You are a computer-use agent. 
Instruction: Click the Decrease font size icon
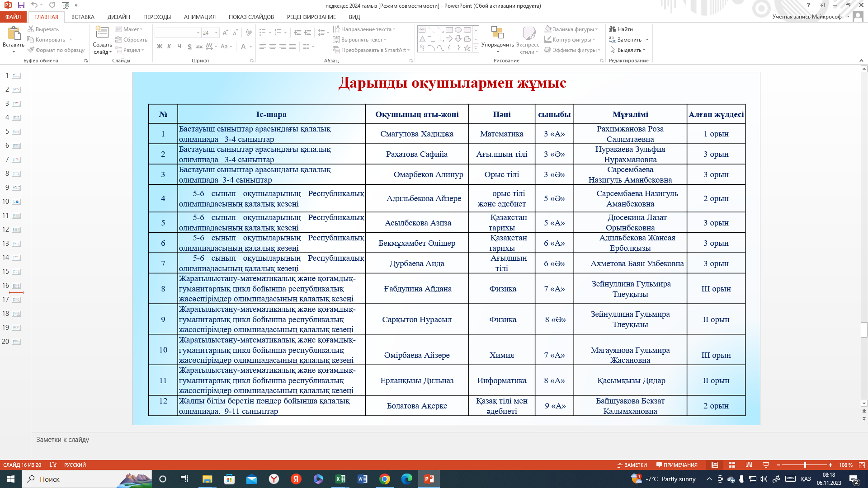click(x=235, y=33)
